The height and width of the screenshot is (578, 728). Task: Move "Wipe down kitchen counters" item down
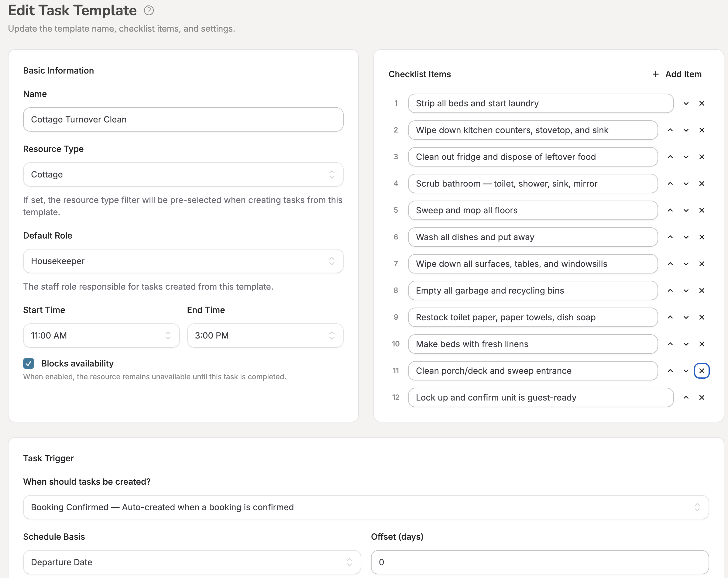click(x=686, y=130)
